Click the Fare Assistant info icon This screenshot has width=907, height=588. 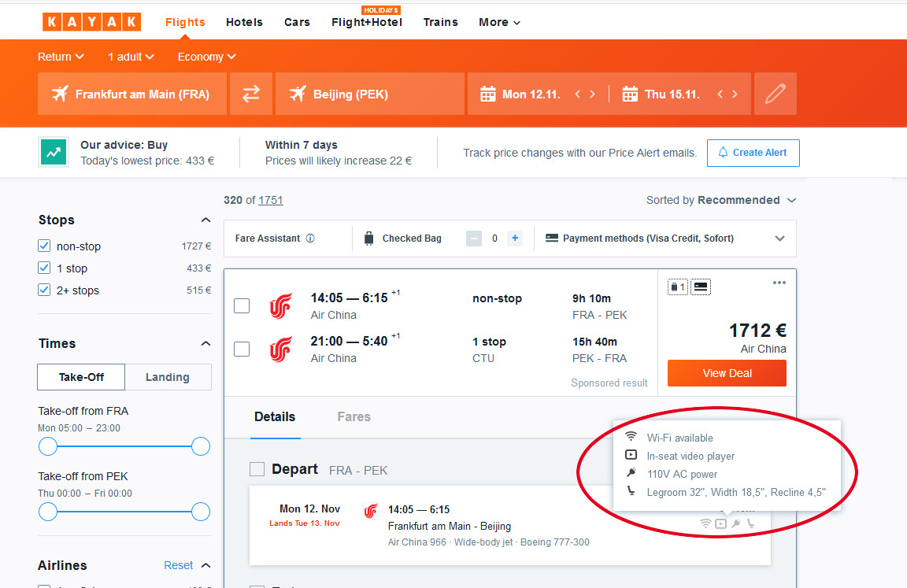pos(311,239)
